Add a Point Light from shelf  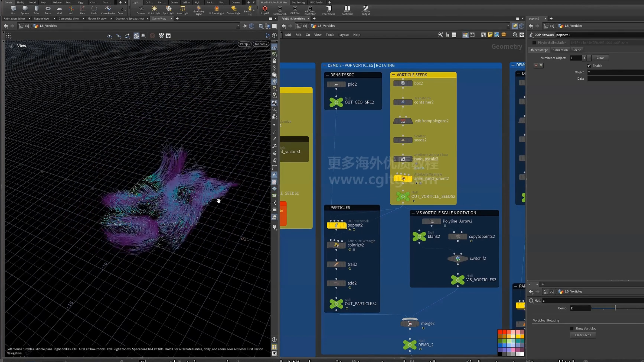point(154,10)
